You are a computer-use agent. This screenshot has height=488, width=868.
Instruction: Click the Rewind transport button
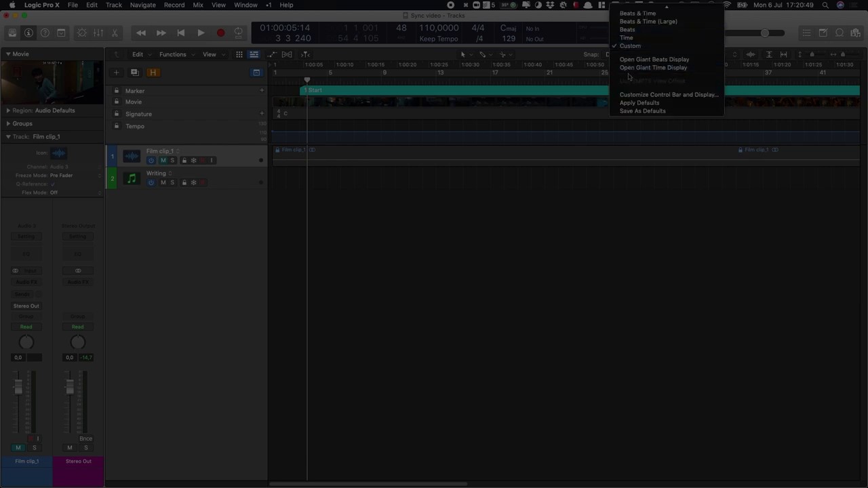coord(140,33)
